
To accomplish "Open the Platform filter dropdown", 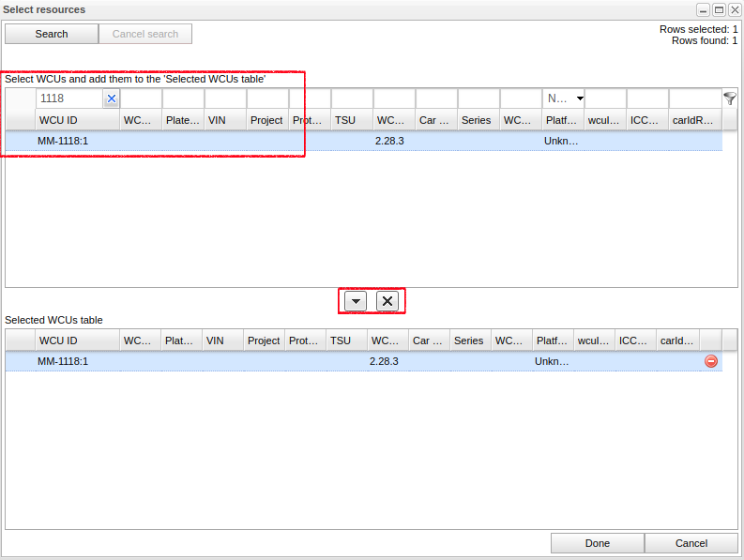I will pyautogui.click(x=580, y=98).
